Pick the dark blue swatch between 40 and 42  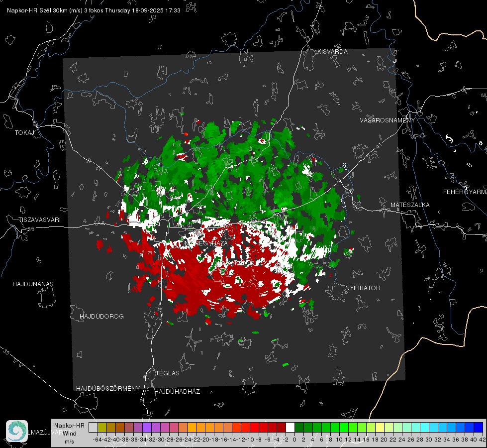[x=479, y=428]
